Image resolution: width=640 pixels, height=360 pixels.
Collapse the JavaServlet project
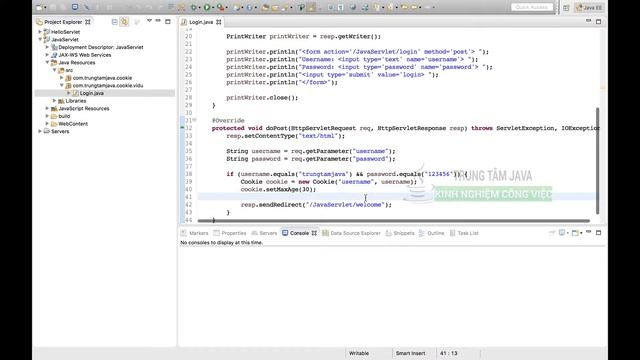(x=40, y=40)
